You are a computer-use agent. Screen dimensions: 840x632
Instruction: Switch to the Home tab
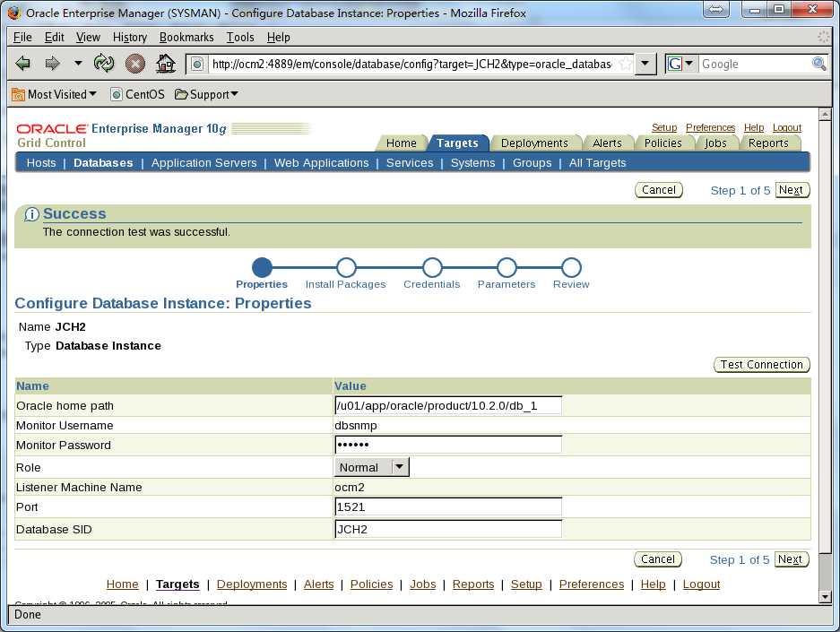pos(402,143)
